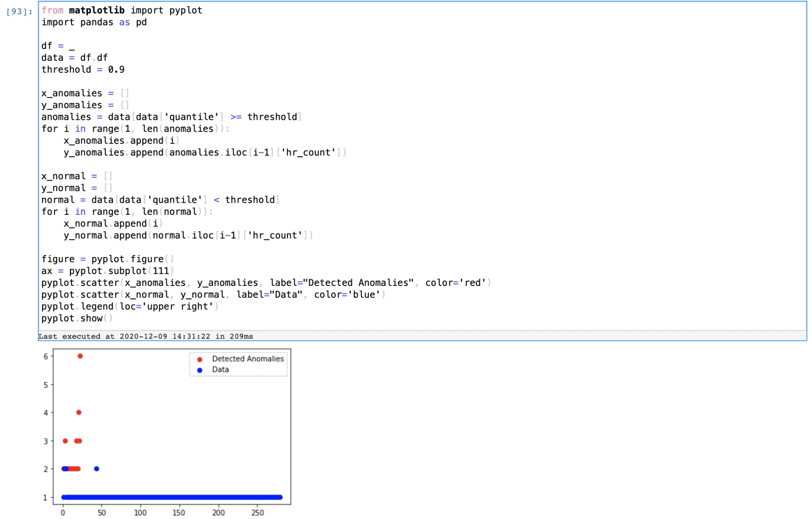Click the 'Last executed at' status text

145,336
